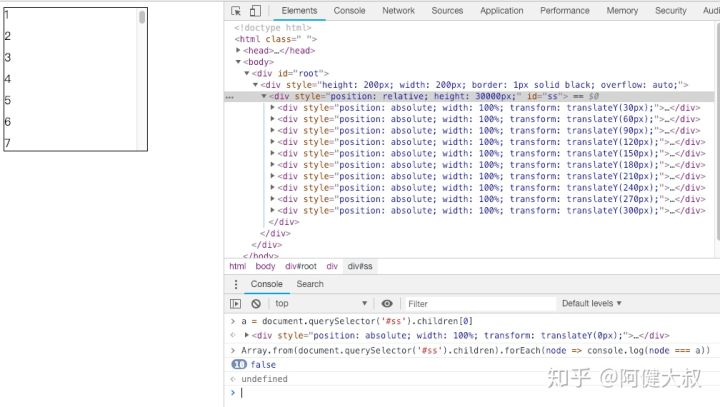Activate the inspect element picker icon
This screenshot has height=407, width=720.
pos(236,11)
